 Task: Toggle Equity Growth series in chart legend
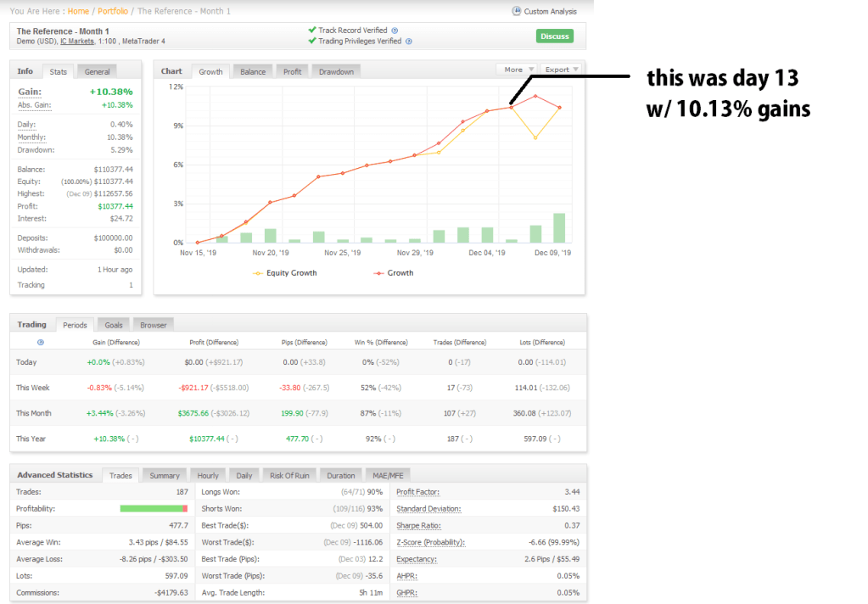point(292,273)
